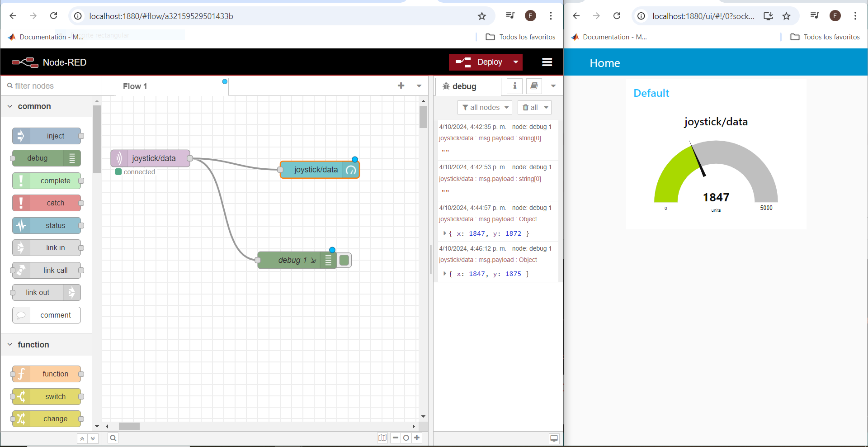Expand the object with y: 1875
868x447 pixels.
point(445,274)
